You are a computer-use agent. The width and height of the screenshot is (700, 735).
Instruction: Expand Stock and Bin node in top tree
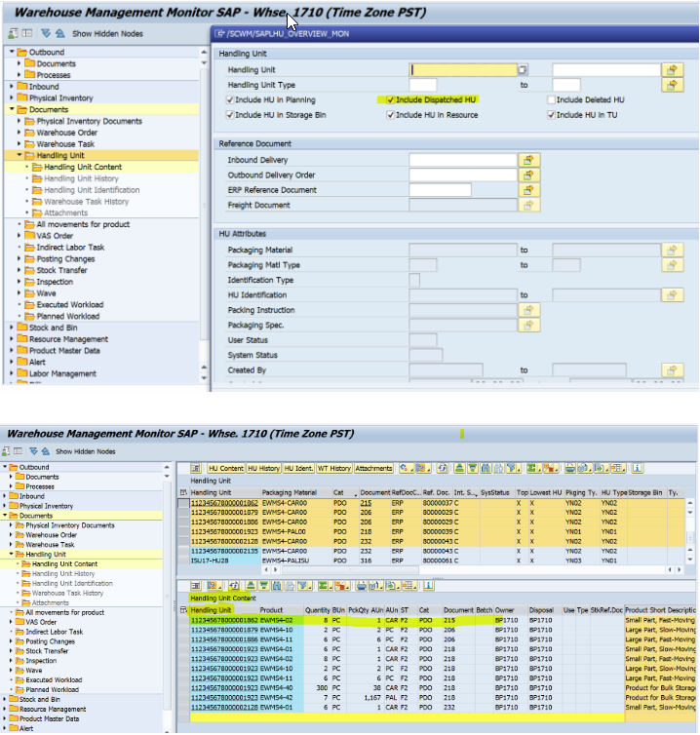[12, 328]
